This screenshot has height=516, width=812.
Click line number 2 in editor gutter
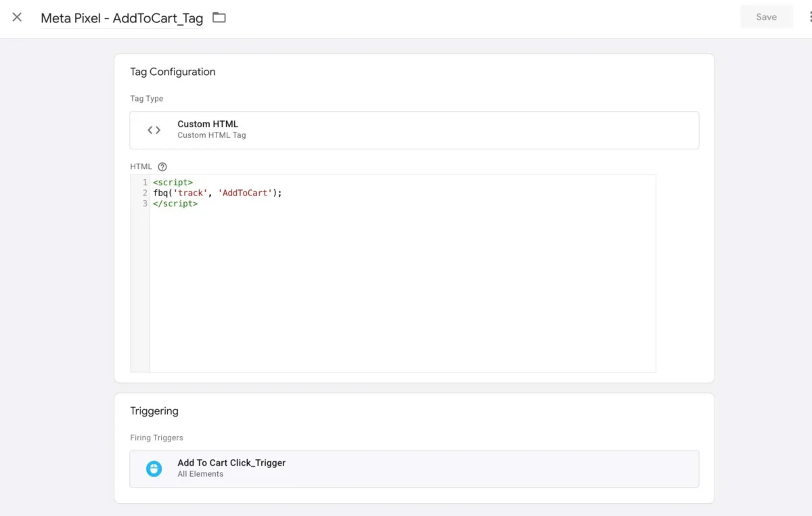(x=145, y=193)
